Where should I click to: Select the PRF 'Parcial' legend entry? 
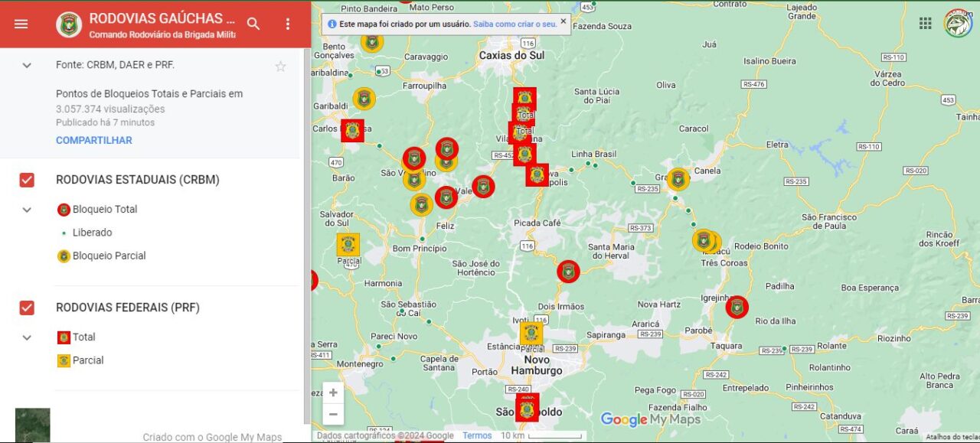point(80,360)
